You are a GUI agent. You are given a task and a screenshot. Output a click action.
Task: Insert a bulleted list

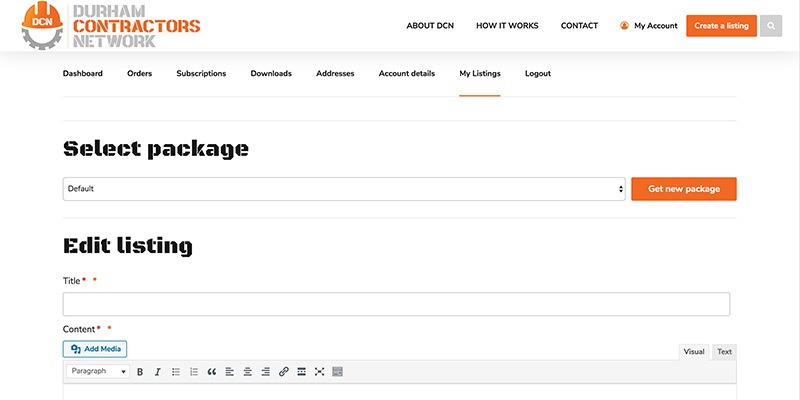[x=176, y=371]
